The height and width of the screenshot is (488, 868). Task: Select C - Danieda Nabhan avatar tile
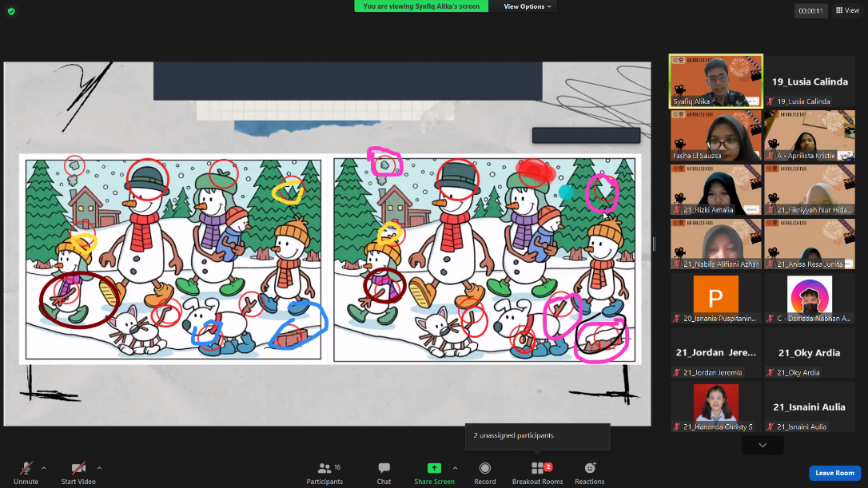click(x=810, y=298)
